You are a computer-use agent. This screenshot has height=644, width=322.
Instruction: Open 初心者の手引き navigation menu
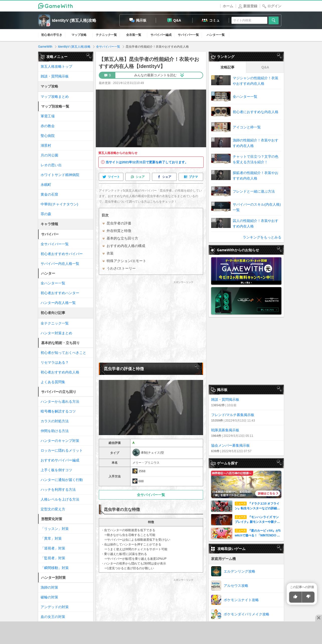[x=52, y=35]
